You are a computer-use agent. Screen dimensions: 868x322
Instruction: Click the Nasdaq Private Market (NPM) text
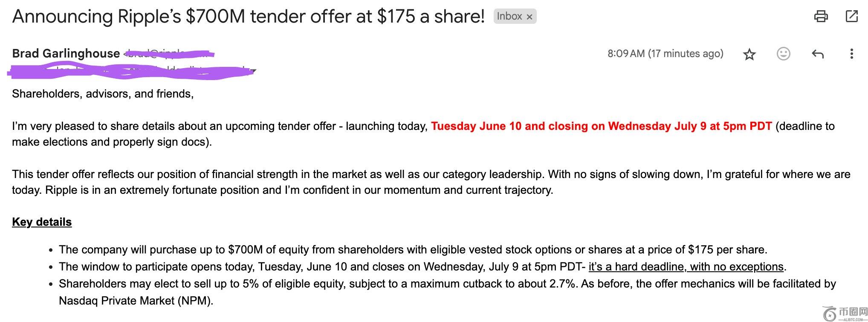pyautogui.click(x=136, y=301)
